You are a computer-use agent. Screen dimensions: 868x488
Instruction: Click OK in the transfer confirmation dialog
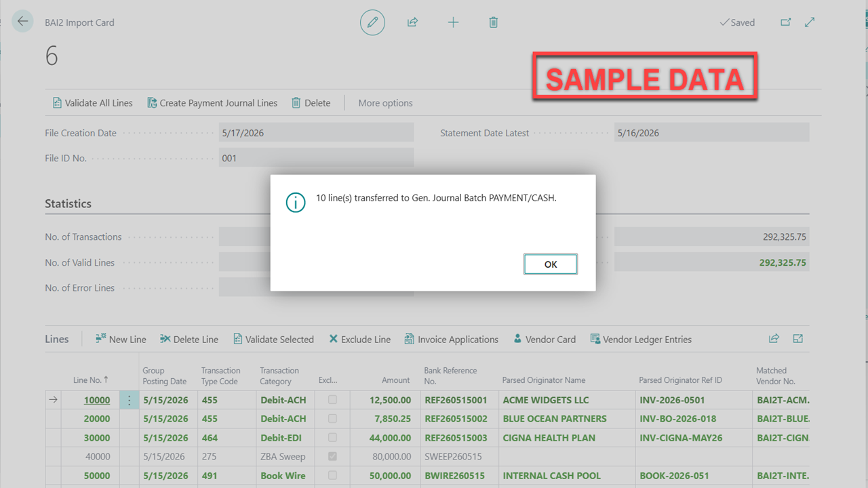point(550,264)
